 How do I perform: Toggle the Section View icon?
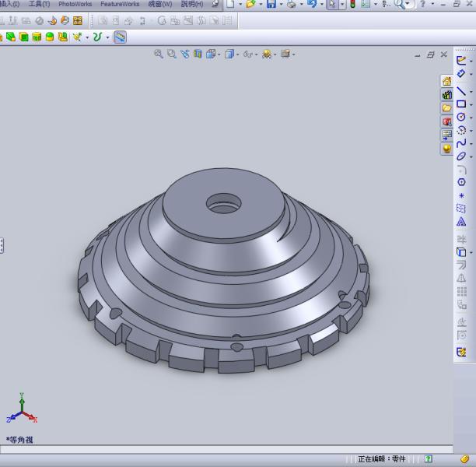tap(198, 54)
